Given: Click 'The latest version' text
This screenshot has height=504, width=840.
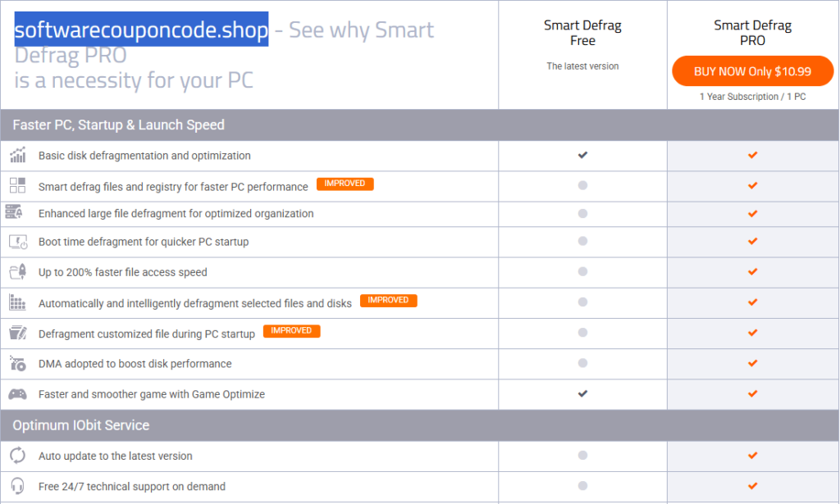Looking at the screenshot, I should pos(583,66).
